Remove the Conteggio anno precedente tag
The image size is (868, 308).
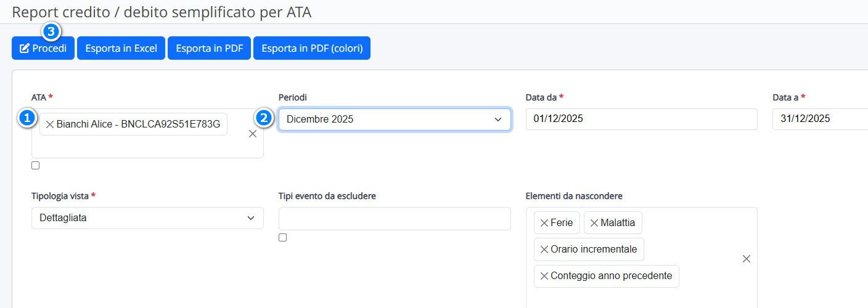coord(544,276)
